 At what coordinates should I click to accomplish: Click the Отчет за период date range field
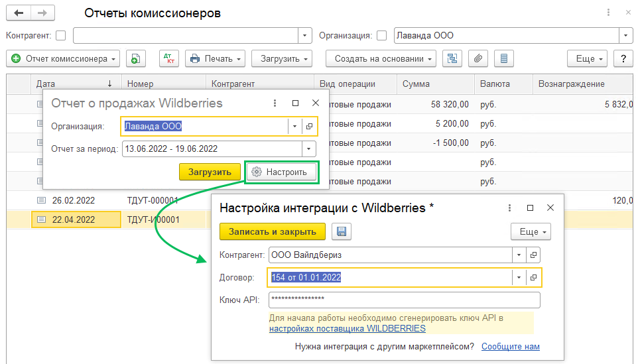point(212,149)
